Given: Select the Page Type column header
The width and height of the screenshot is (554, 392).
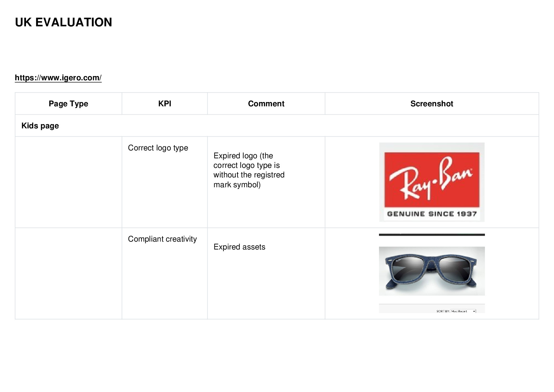Looking at the screenshot, I should tap(68, 104).
